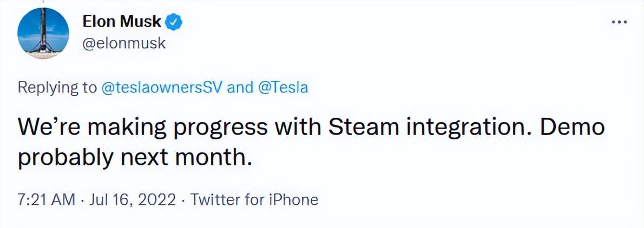Click the 'Twitter for iPhone' source link

click(x=254, y=200)
